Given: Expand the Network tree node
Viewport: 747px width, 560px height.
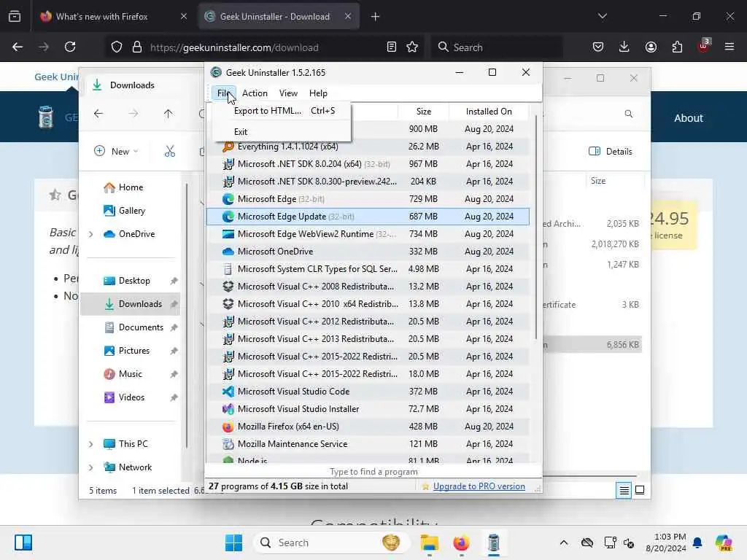Looking at the screenshot, I should pos(91,467).
